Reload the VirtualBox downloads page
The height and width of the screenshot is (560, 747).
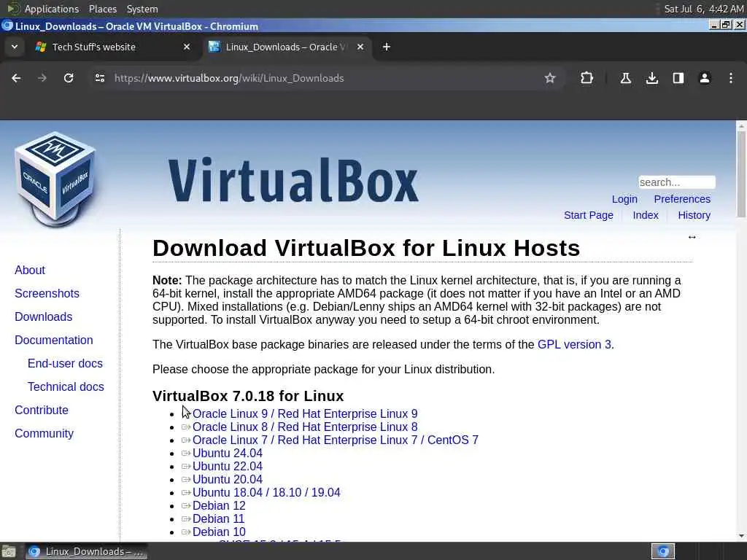pyautogui.click(x=69, y=78)
